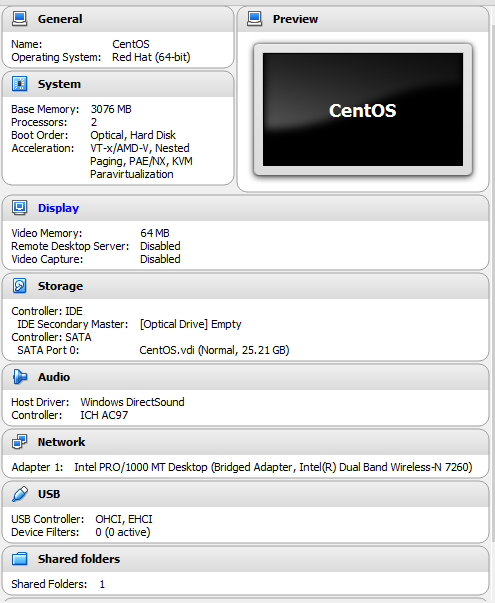Viewport: 495px width, 603px height.
Task: Click the Controller: SATA row
Action: click(51, 337)
